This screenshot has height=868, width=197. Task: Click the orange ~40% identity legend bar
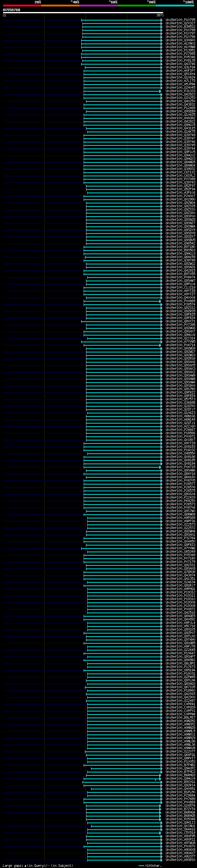(x=60, y=6)
